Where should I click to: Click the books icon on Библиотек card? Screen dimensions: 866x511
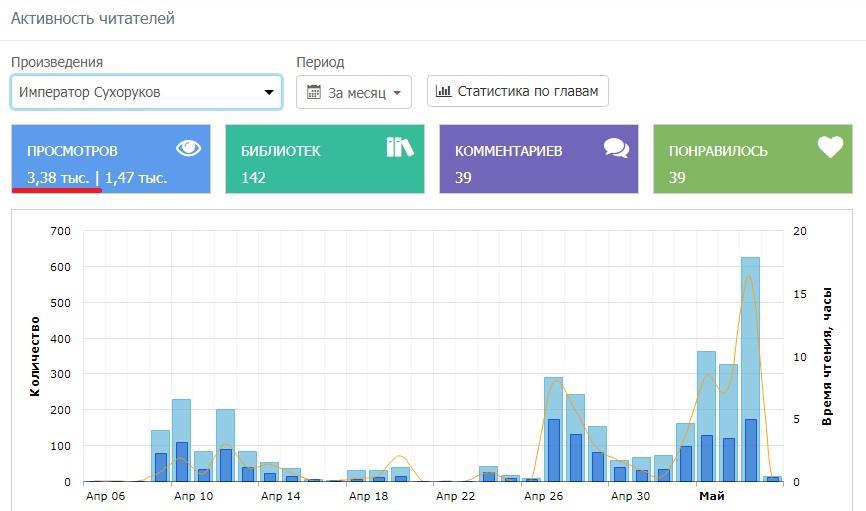400,147
